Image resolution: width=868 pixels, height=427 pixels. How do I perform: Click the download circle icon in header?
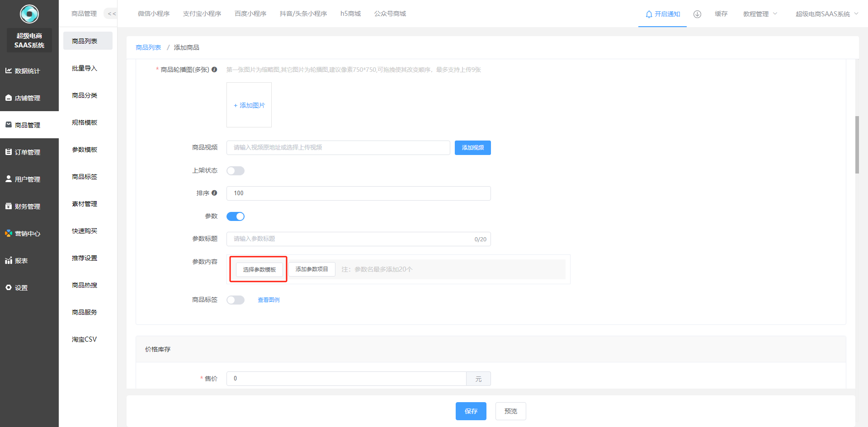click(697, 14)
